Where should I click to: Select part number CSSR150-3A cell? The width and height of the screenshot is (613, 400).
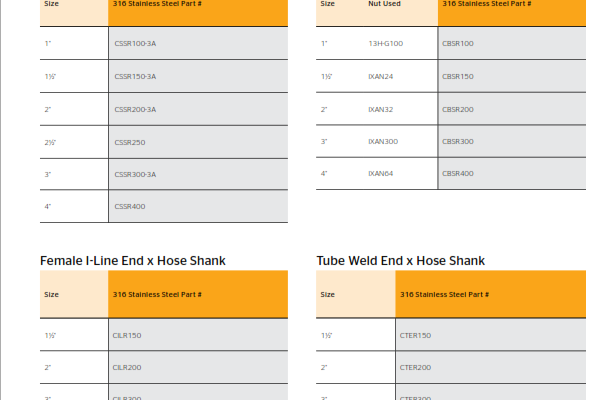[135, 76]
